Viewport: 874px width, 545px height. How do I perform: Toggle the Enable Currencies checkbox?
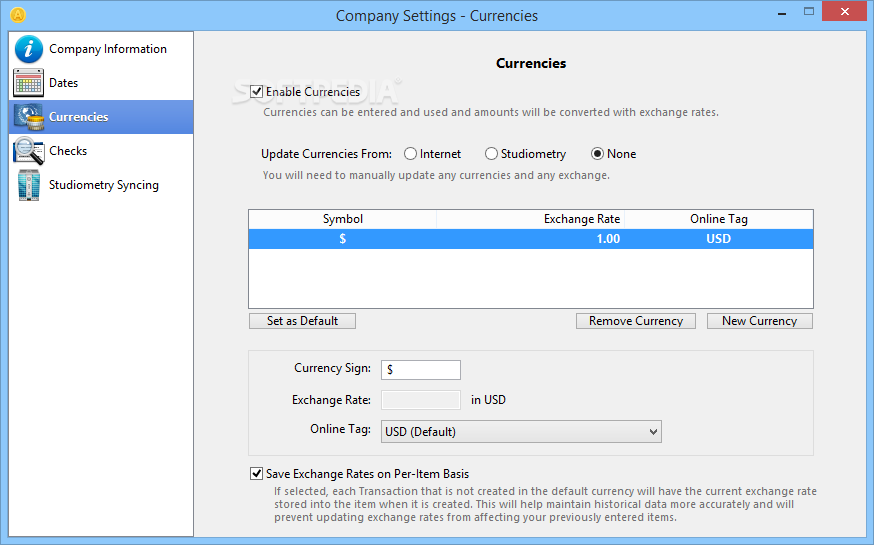(256, 91)
